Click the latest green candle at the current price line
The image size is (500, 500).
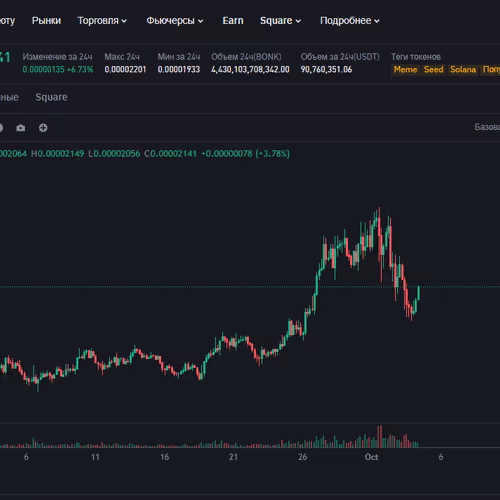[418, 294]
